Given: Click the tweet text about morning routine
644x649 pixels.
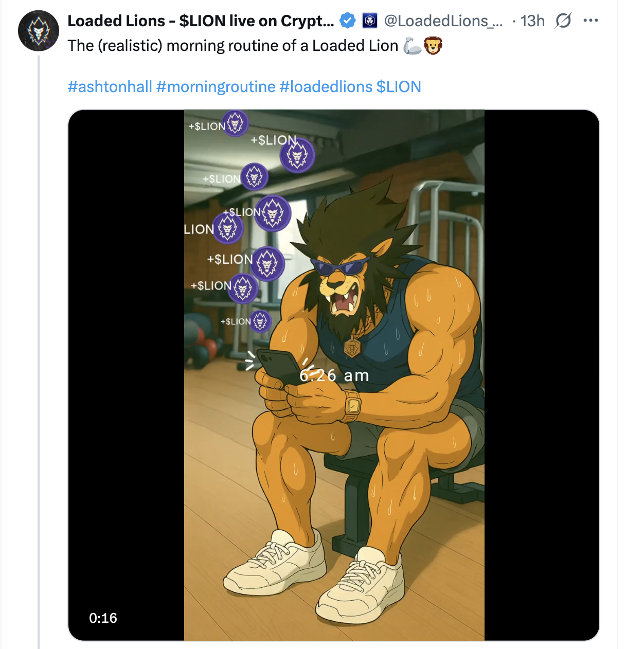Looking at the screenshot, I should (232, 46).
